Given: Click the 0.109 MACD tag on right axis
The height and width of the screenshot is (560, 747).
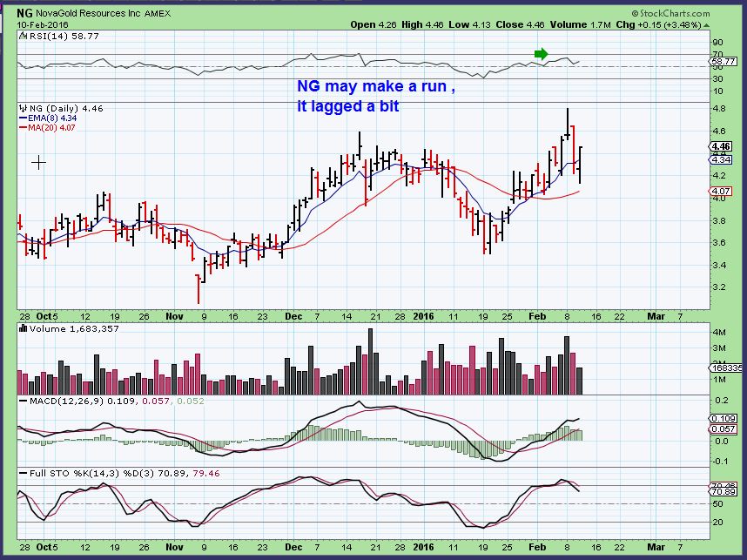Looking at the screenshot, I should [x=723, y=418].
